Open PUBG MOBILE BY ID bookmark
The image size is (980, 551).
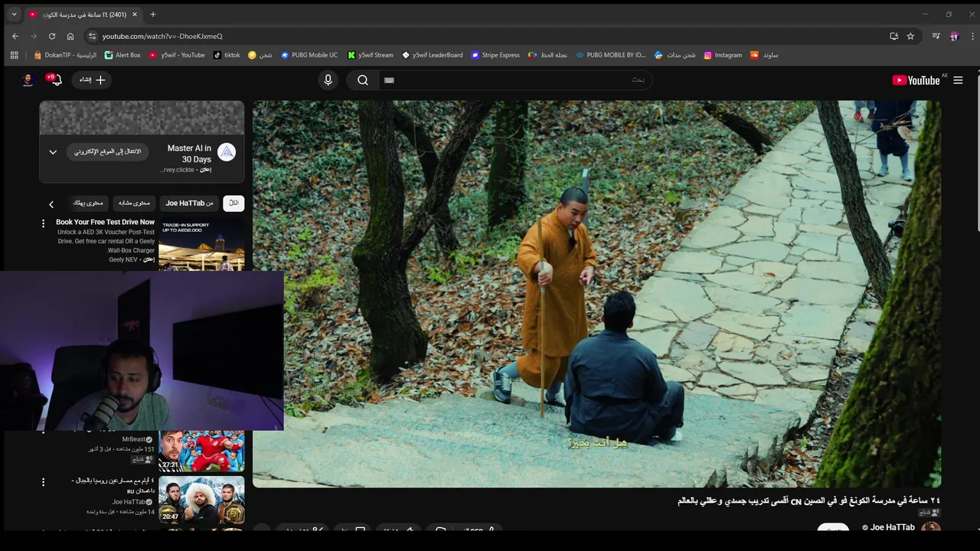coord(611,55)
